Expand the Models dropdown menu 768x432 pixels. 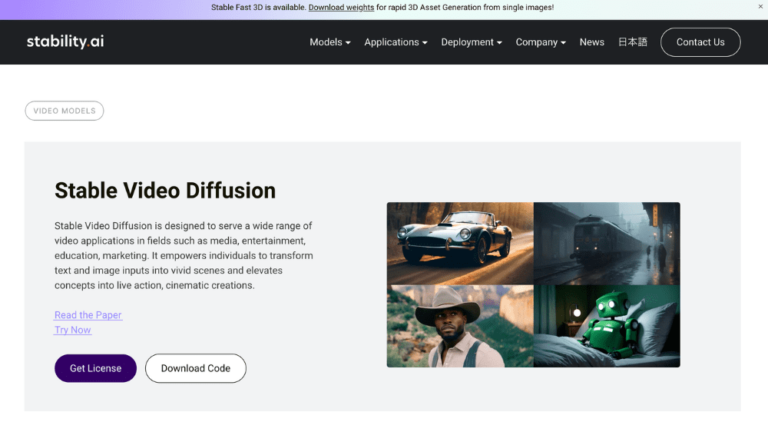tap(330, 42)
